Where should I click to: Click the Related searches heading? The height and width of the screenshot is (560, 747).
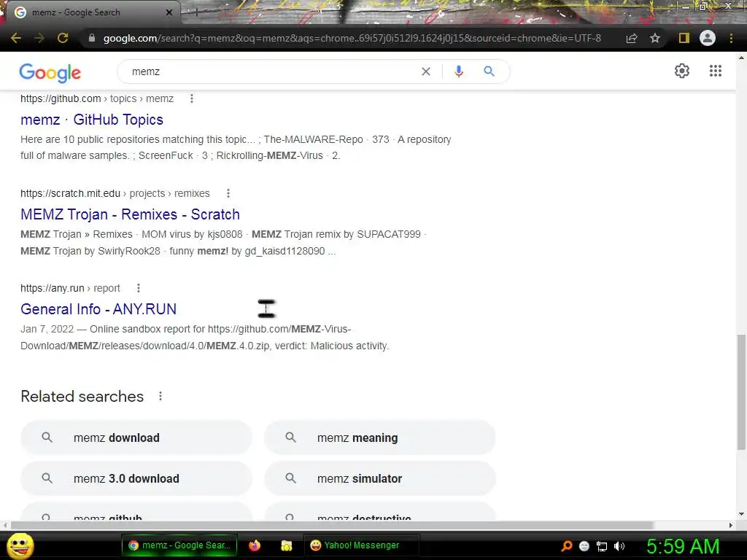point(82,396)
